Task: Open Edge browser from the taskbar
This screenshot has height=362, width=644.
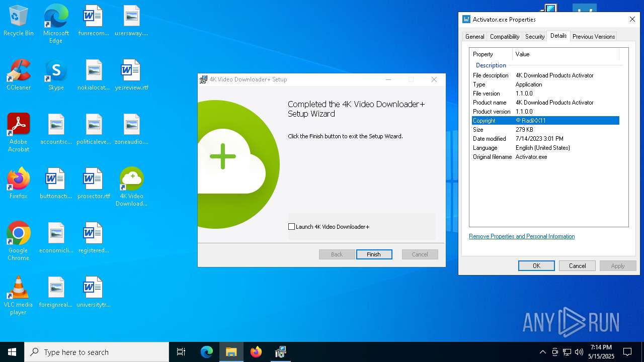Action: [207, 352]
